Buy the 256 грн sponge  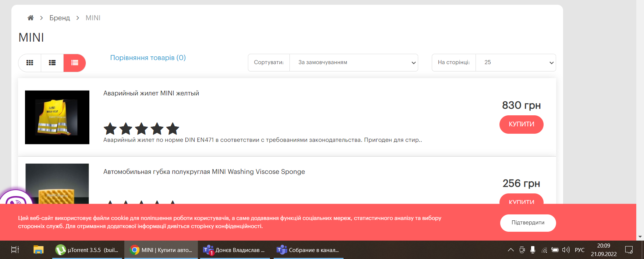pyautogui.click(x=521, y=199)
